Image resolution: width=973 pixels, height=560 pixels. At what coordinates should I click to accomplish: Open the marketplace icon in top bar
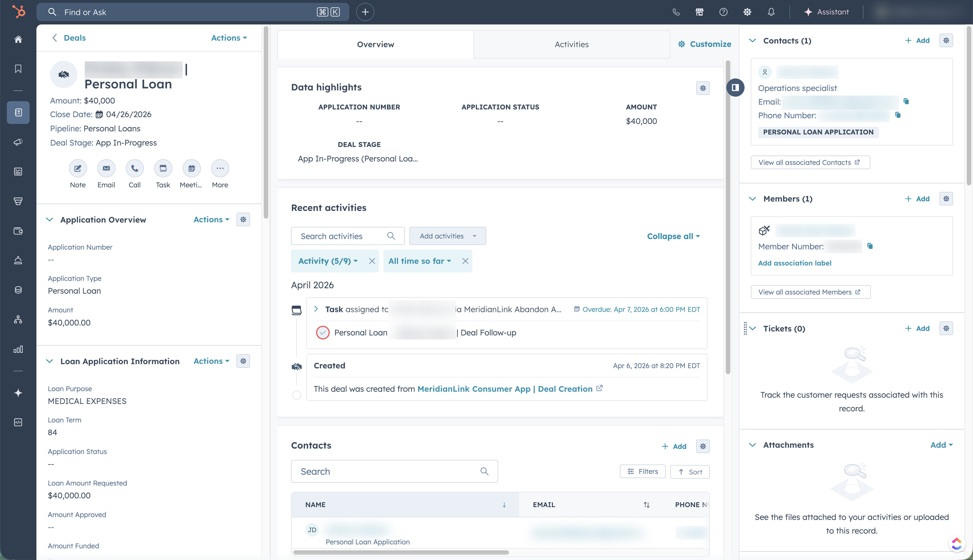pyautogui.click(x=699, y=12)
